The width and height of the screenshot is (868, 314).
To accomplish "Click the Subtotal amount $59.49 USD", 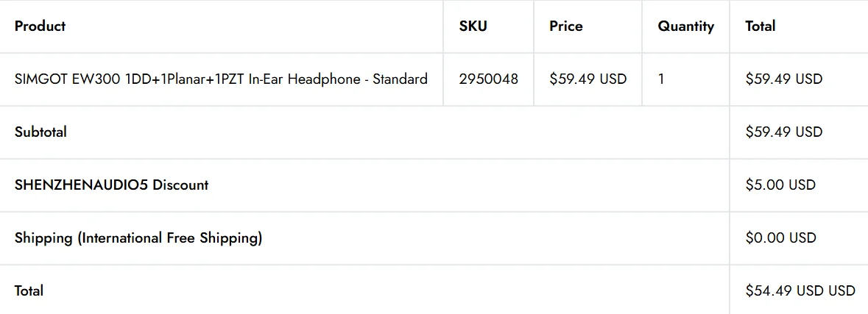I will point(783,132).
